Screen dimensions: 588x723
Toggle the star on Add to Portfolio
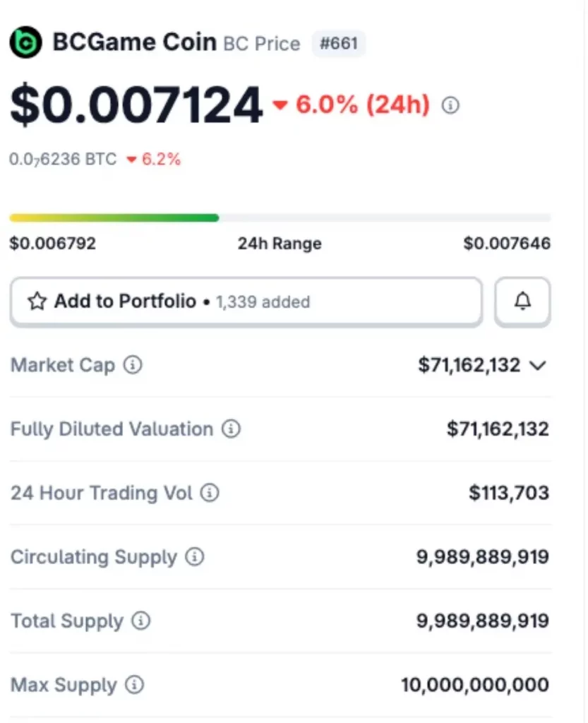coord(37,301)
